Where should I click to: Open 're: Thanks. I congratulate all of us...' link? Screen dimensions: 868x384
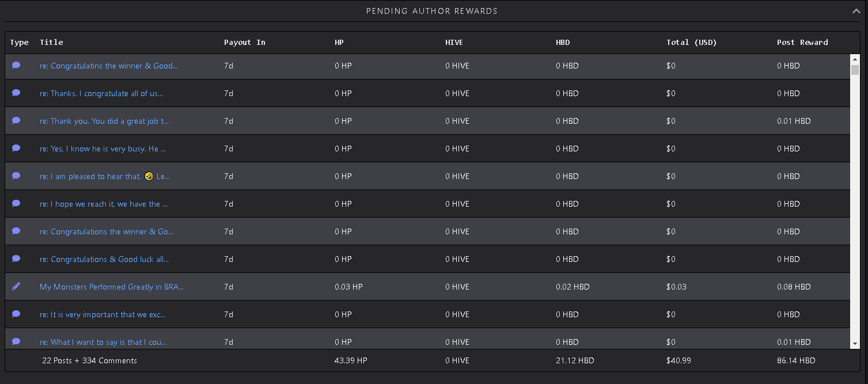(101, 93)
